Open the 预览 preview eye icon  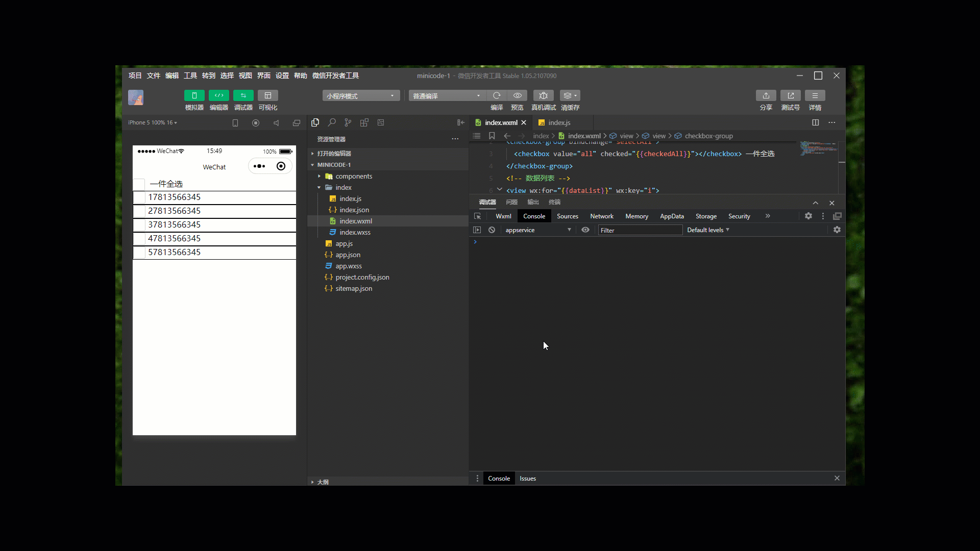click(517, 95)
